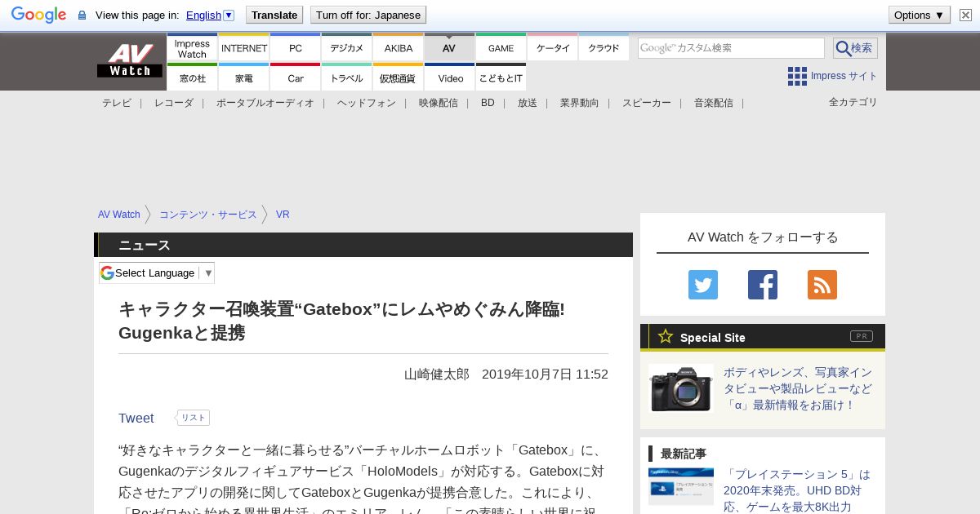Open the ヘッドフォン category

[x=367, y=103]
